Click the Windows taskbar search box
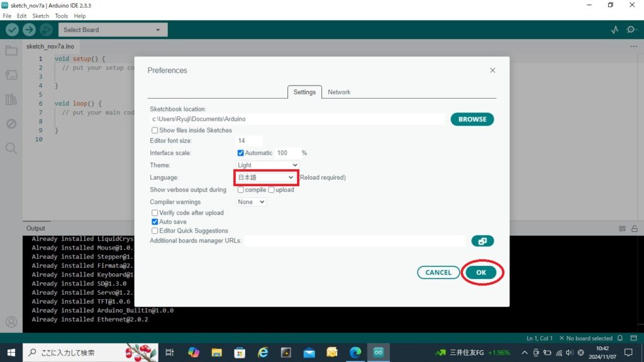Screen dimensions: 644x362 91,353
